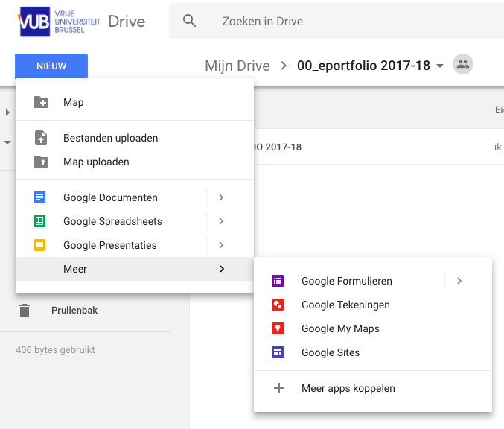The image size is (504, 429).
Task: Click the file upload icon
Action: 41,138
